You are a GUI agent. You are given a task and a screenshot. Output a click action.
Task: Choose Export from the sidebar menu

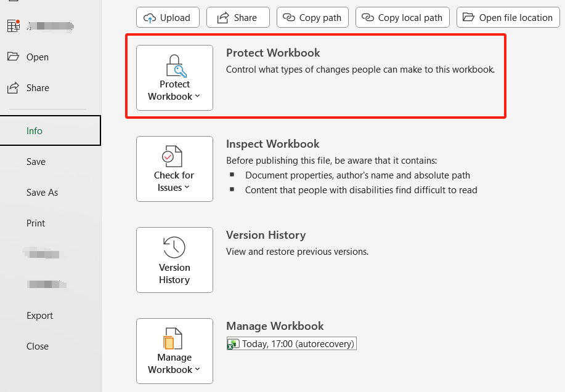point(39,315)
